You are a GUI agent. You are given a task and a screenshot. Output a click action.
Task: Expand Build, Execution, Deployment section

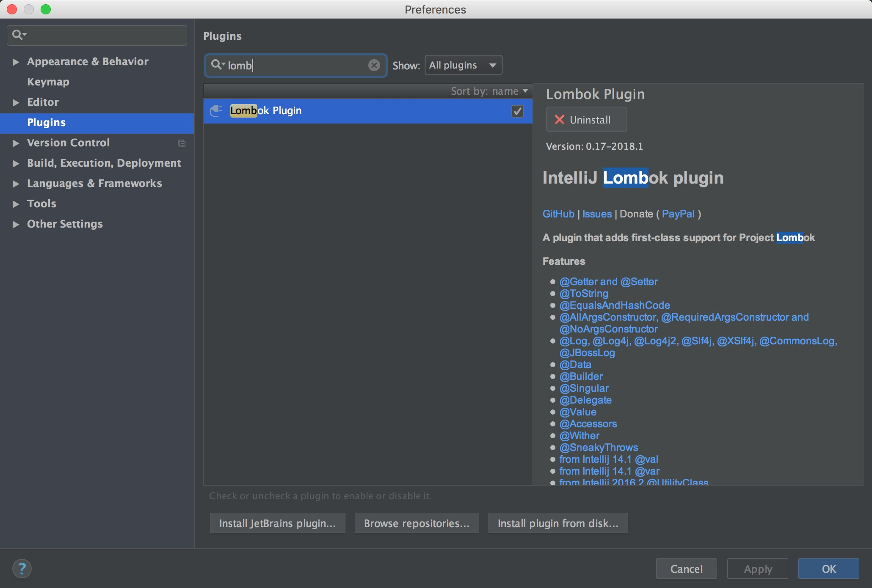[x=16, y=163]
